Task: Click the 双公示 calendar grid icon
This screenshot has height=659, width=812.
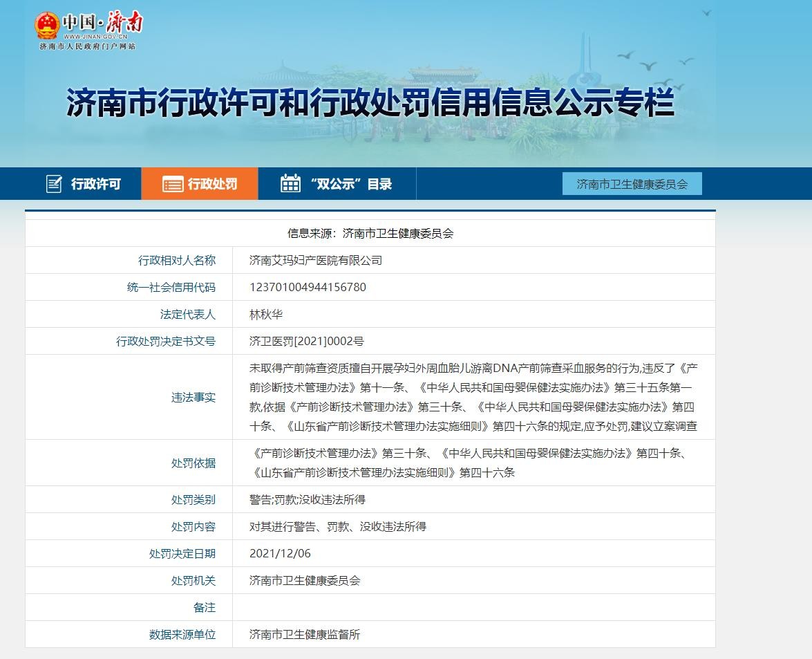Action: pos(290,184)
